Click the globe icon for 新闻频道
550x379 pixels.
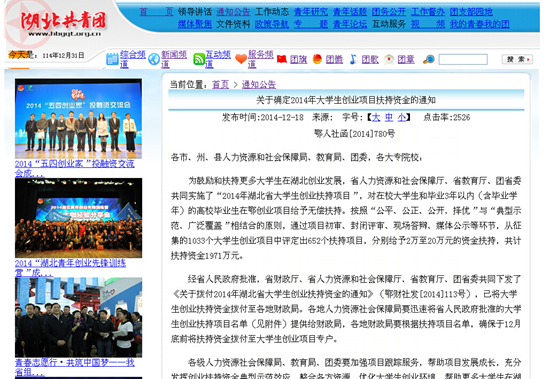pyautogui.click(x=154, y=59)
